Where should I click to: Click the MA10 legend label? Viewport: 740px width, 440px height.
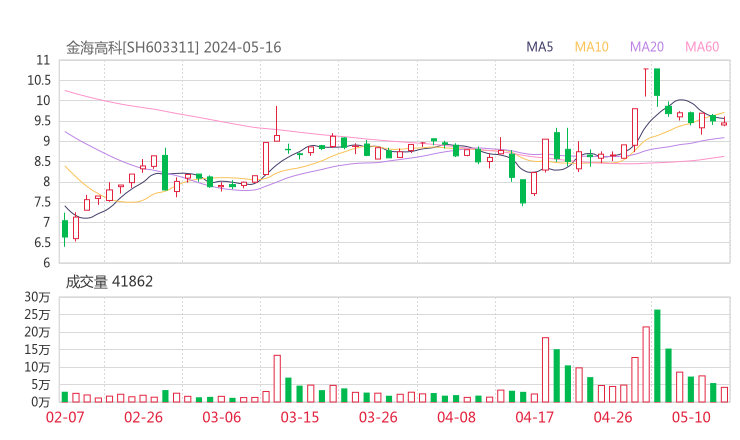pos(591,47)
